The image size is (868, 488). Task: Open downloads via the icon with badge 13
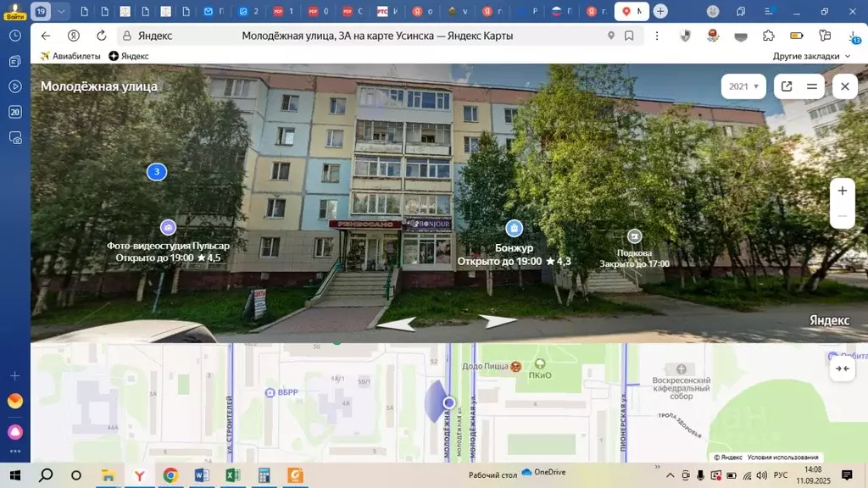854,36
